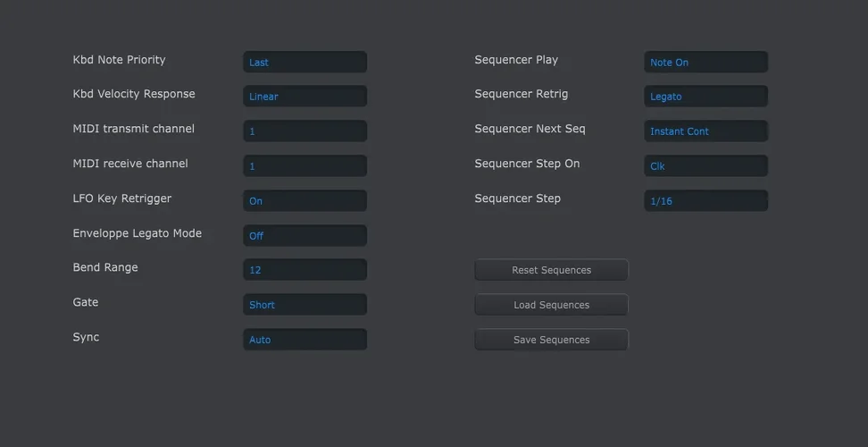Open the Sequencer Next Seq dropdown
868x447 pixels.
click(705, 131)
